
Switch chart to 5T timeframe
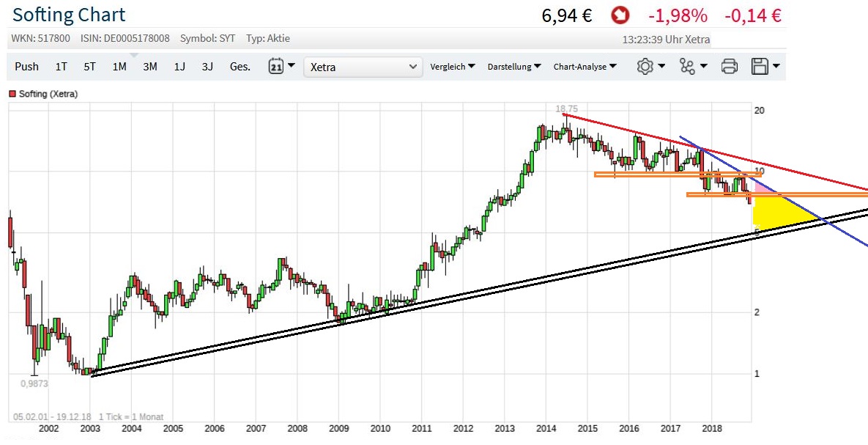click(x=89, y=67)
